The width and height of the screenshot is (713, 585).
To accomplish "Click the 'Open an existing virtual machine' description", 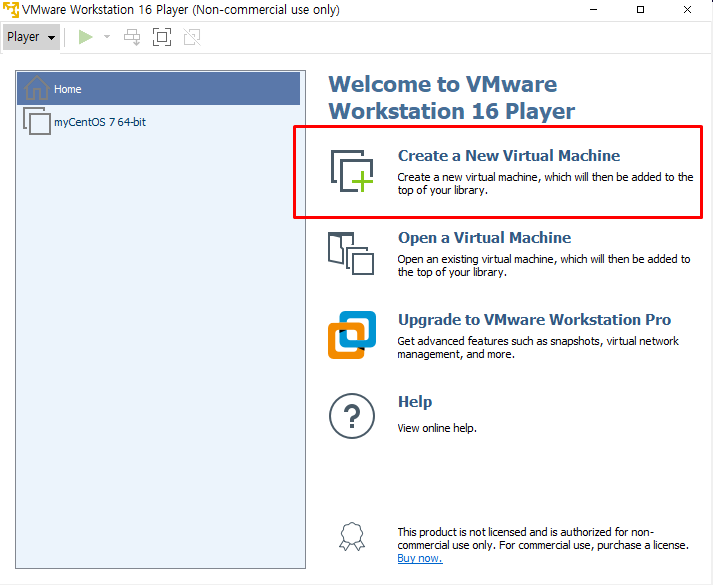I will (544, 265).
